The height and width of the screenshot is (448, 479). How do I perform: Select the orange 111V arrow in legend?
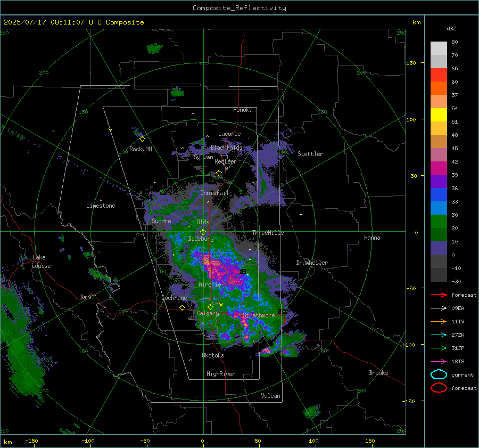pyautogui.click(x=439, y=321)
